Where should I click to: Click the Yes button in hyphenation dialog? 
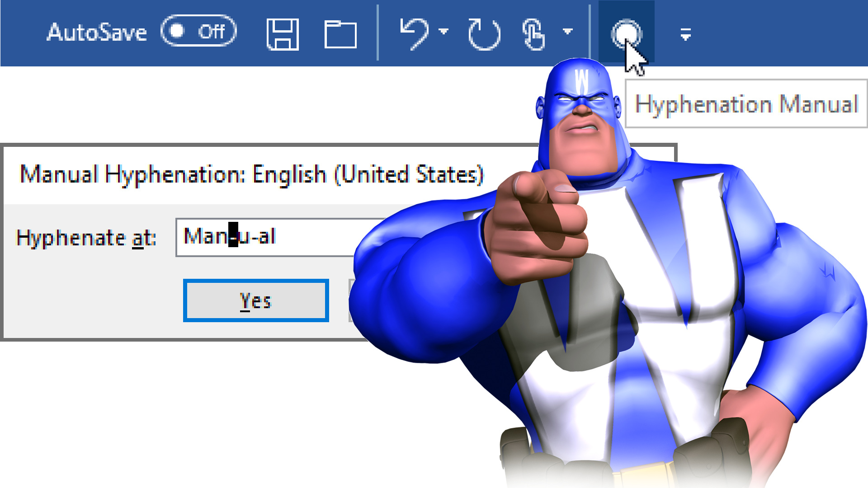256,300
